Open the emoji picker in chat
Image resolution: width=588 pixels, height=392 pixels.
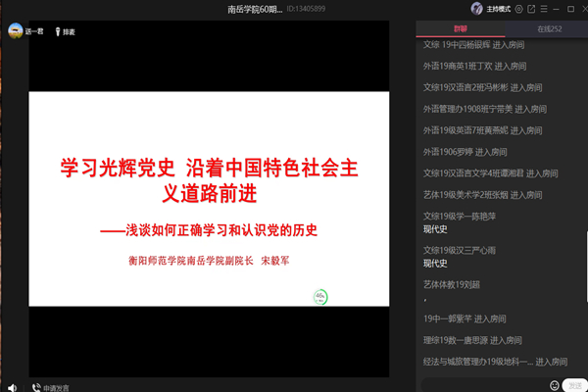[x=555, y=385]
